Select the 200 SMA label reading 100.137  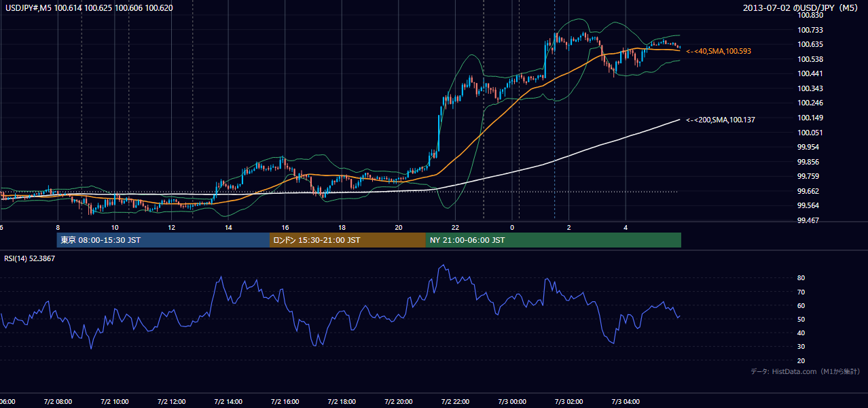point(721,120)
